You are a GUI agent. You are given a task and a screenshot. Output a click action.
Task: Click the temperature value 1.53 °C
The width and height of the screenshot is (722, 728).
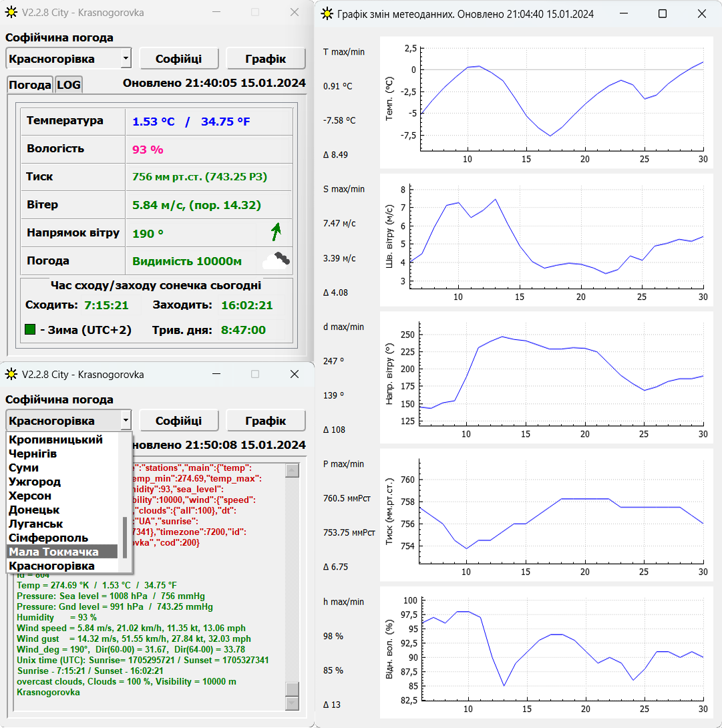click(153, 122)
